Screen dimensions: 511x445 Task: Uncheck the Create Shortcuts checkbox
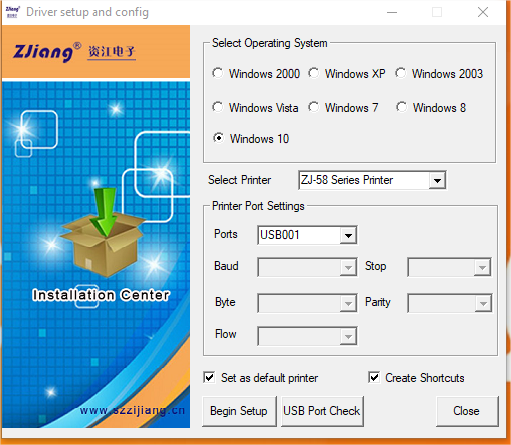pos(374,377)
